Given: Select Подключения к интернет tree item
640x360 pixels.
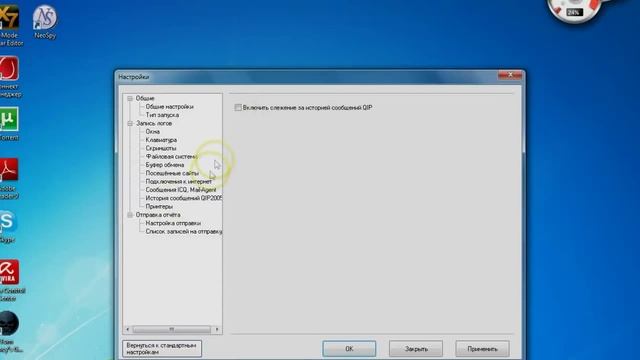Looking at the screenshot, I should [178, 181].
